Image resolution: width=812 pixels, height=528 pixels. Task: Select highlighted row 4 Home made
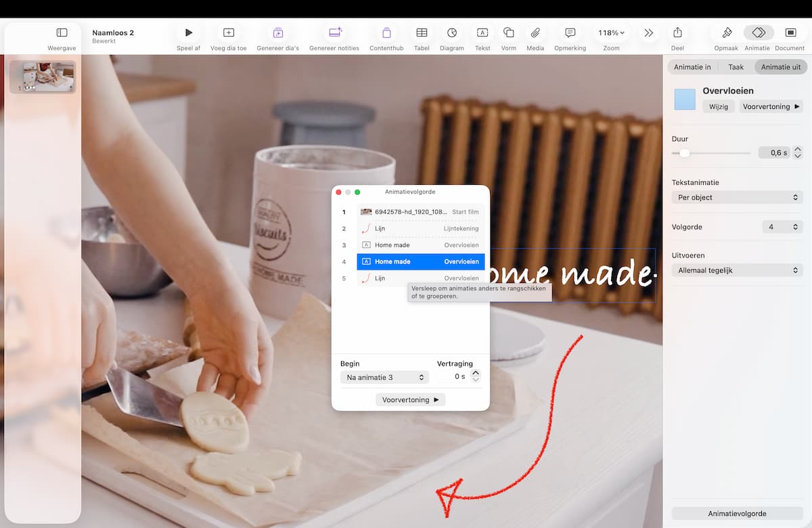(421, 262)
